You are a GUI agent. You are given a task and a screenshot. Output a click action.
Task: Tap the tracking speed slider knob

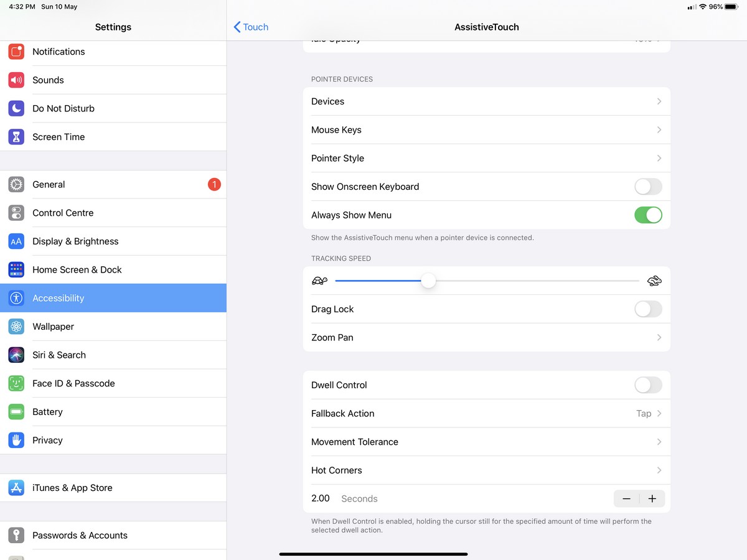click(x=428, y=281)
